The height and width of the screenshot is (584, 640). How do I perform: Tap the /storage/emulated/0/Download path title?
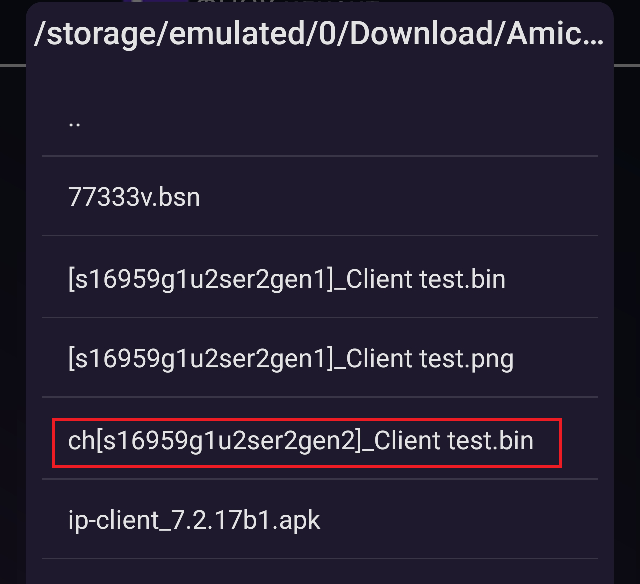(x=319, y=33)
